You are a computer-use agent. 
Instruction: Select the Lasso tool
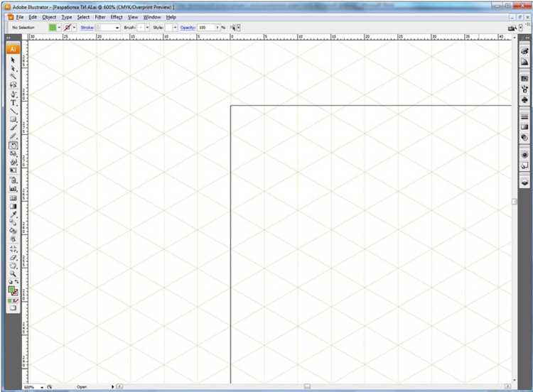click(13, 85)
